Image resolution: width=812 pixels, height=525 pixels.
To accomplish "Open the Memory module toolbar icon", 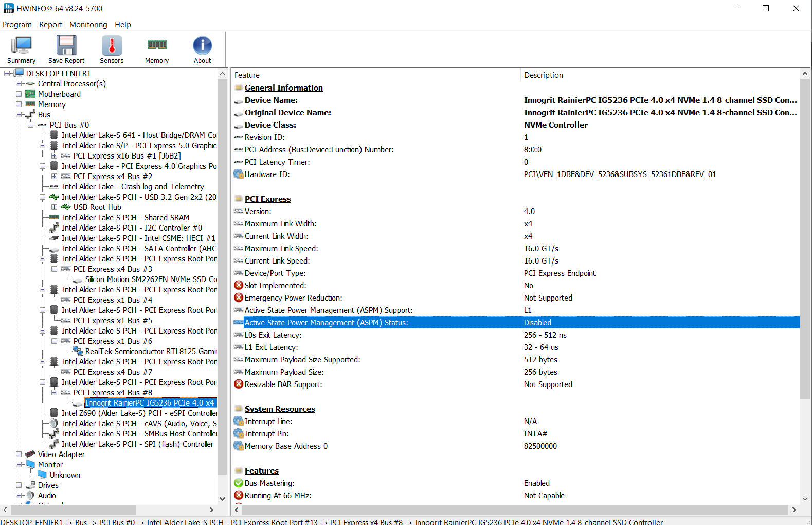I will click(x=157, y=45).
